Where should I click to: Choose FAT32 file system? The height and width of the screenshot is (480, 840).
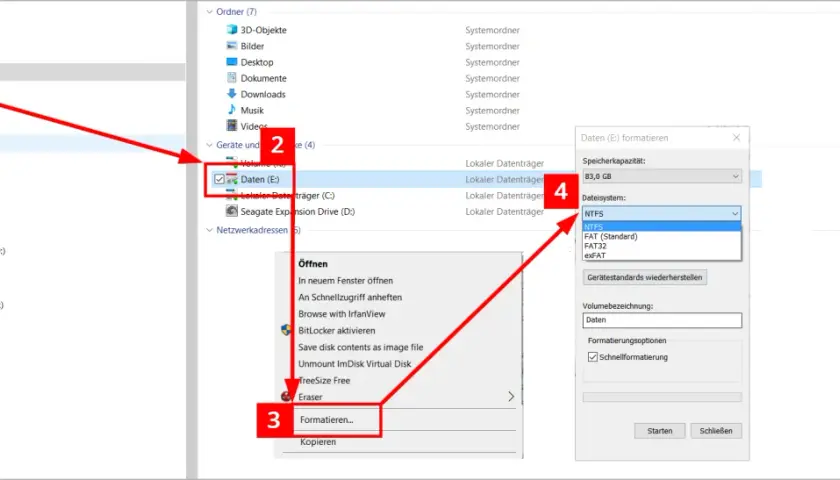point(662,246)
